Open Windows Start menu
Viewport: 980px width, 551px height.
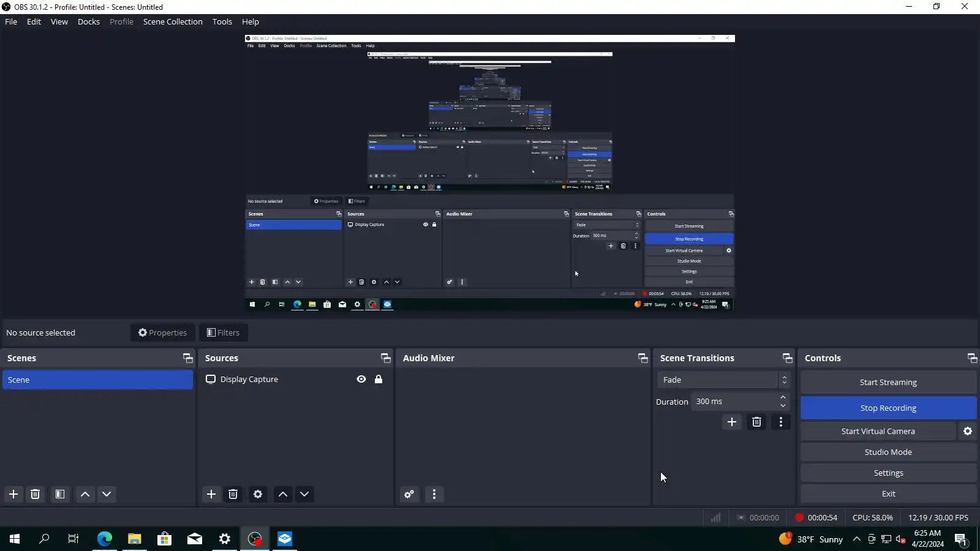coord(15,539)
